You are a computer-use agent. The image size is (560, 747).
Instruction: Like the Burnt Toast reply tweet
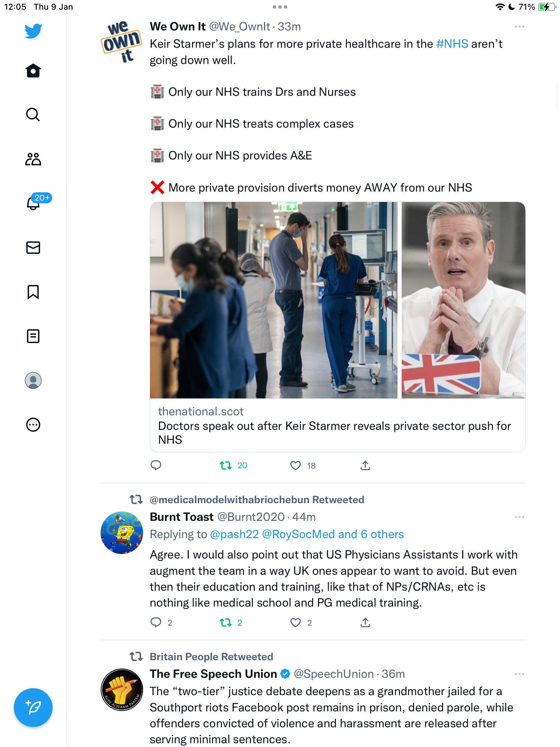point(296,622)
